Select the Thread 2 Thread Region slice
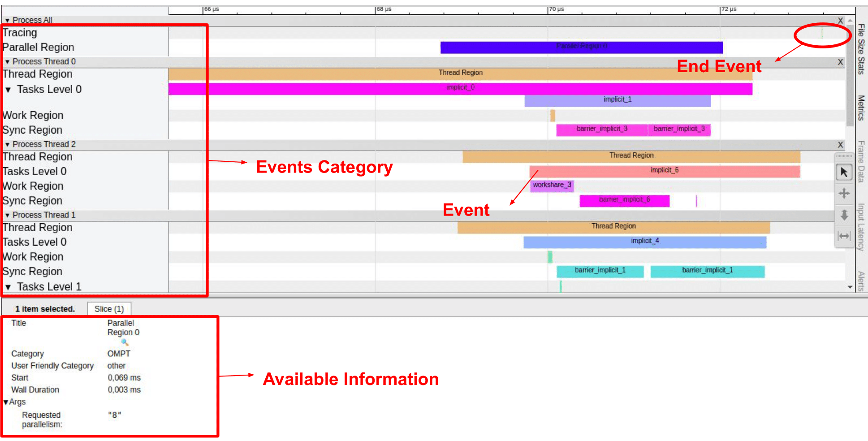This screenshot has height=441, width=868. coord(631,156)
